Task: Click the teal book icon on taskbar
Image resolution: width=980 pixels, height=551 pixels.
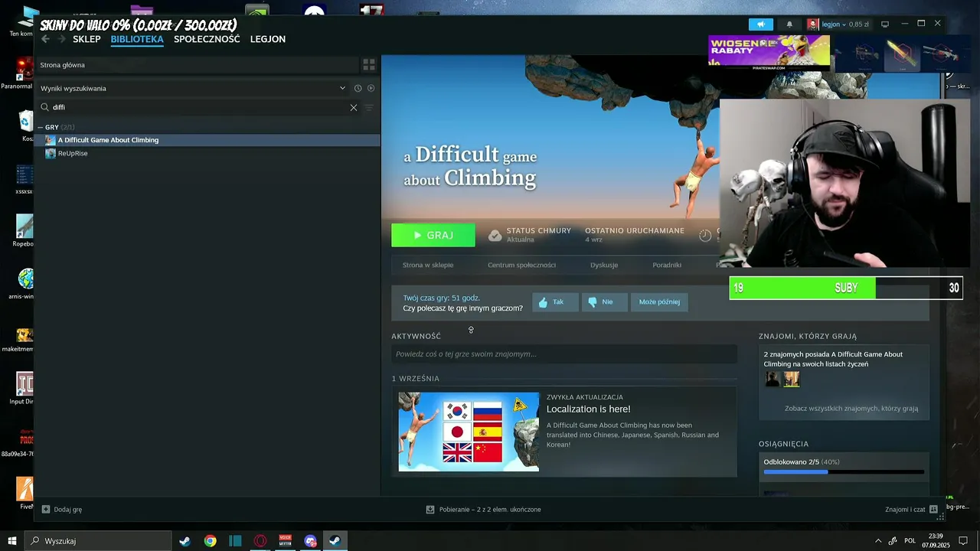Action: point(235,541)
